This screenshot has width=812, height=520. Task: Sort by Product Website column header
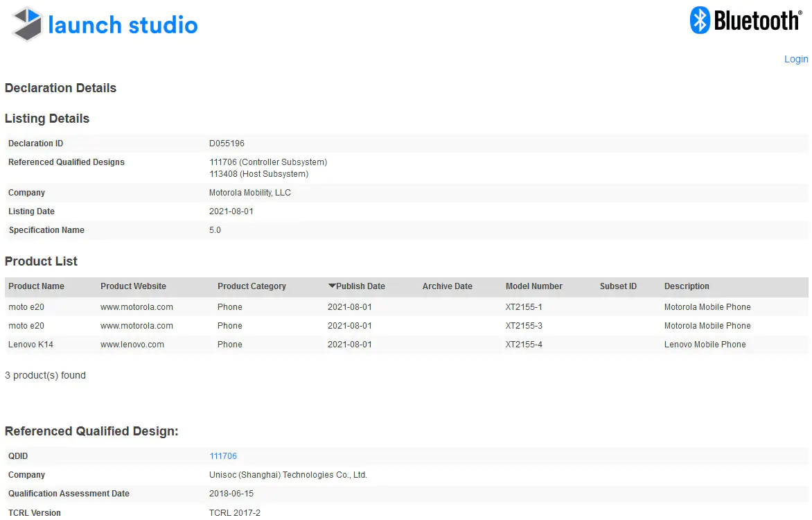(133, 286)
